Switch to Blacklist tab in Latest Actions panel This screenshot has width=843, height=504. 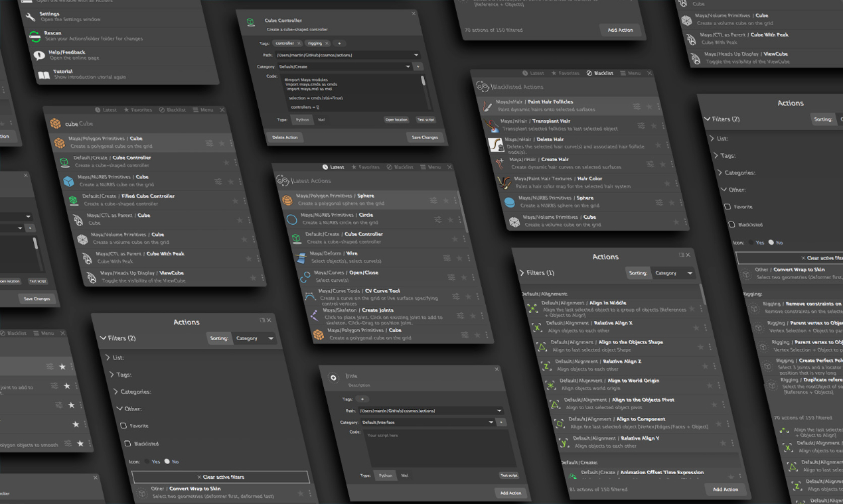pyautogui.click(x=400, y=167)
